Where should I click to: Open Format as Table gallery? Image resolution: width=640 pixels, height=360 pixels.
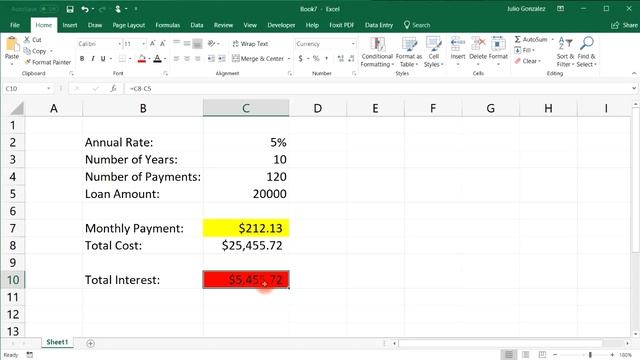[x=409, y=52]
